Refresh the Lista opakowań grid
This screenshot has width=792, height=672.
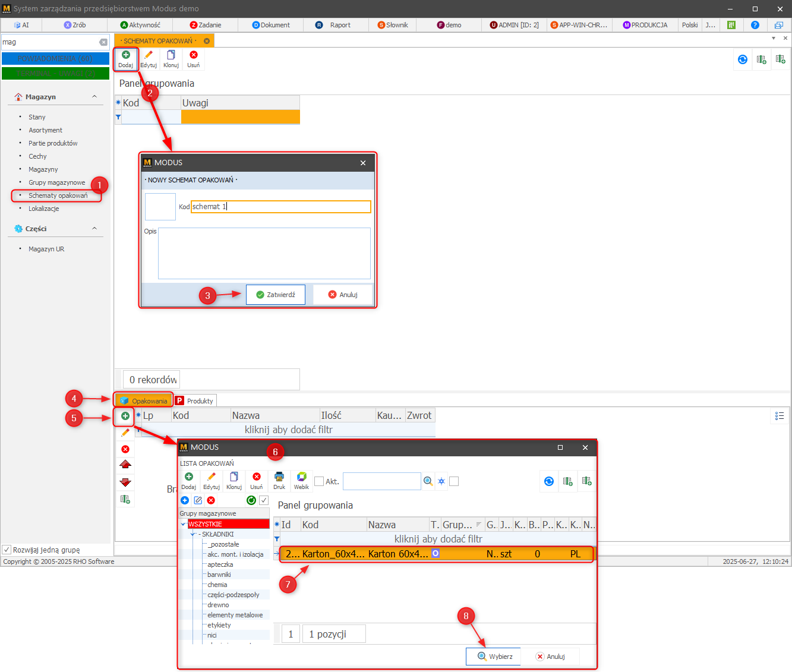tap(549, 481)
